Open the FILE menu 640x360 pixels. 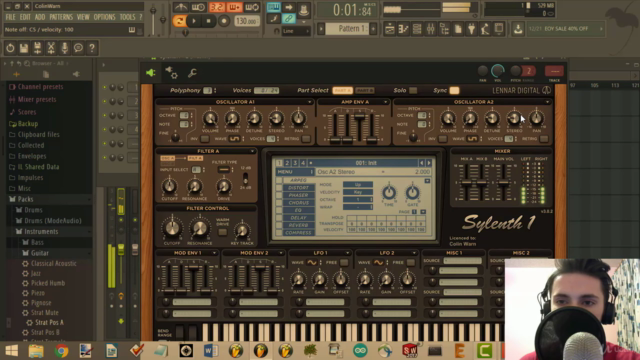click(10, 17)
